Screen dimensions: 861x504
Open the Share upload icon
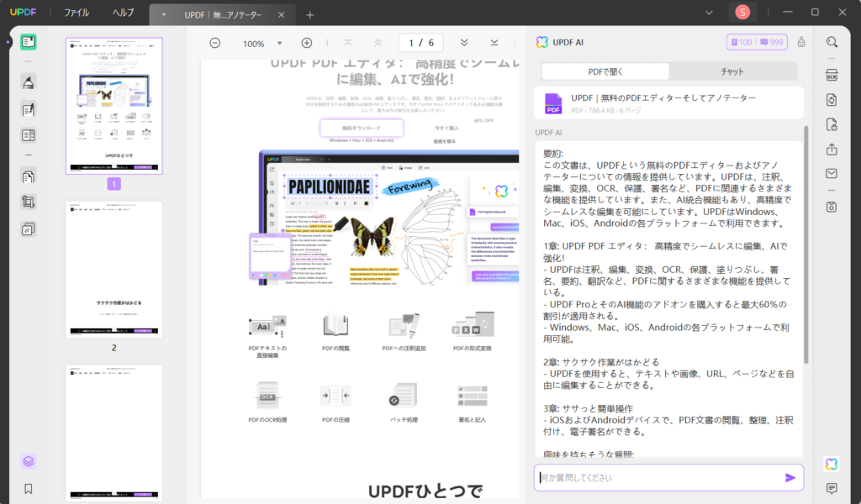[832, 150]
